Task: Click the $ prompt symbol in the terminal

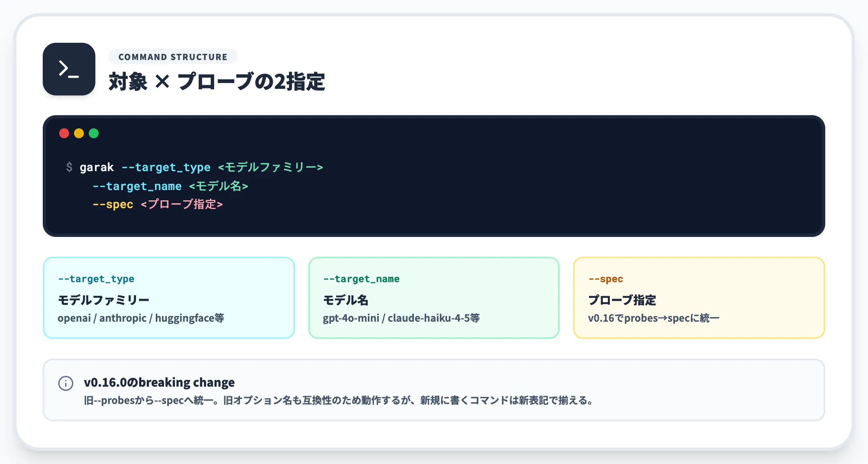Action: pyautogui.click(x=69, y=167)
